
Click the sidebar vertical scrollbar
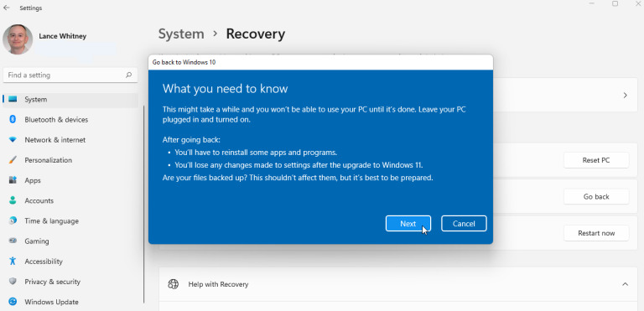[x=144, y=205]
